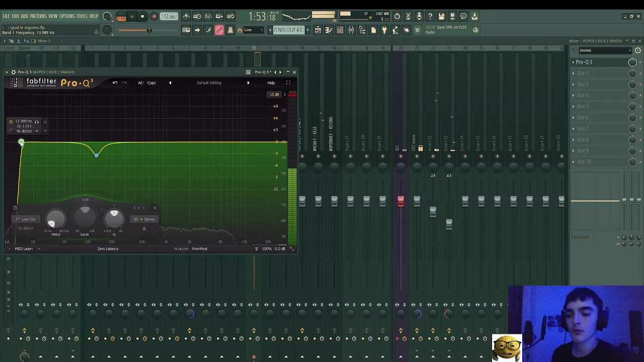Open the 12 dB display range dropdown
This screenshot has width=644, height=362.
274,95
